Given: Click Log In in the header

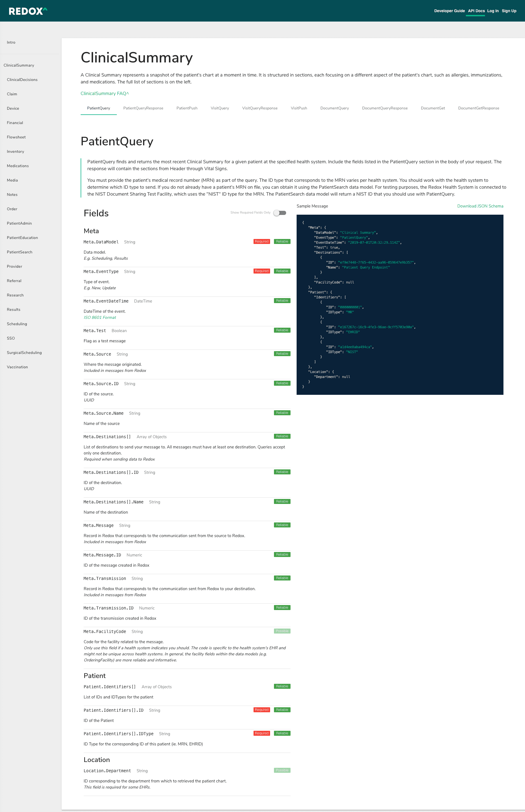Looking at the screenshot, I should (493, 11).
